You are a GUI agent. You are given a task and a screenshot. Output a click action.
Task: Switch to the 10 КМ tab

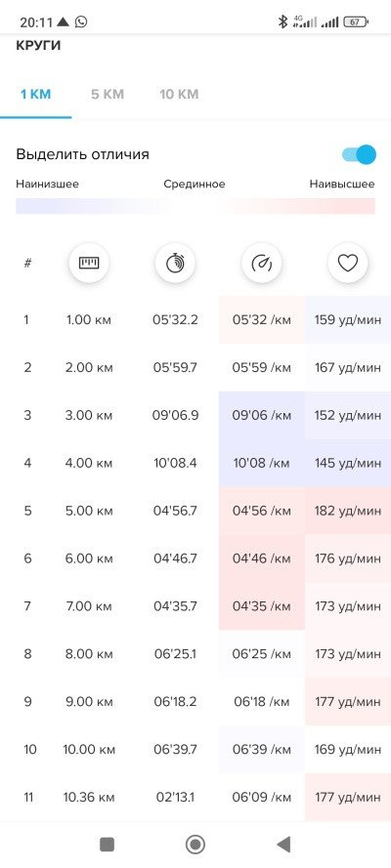coord(179,94)
